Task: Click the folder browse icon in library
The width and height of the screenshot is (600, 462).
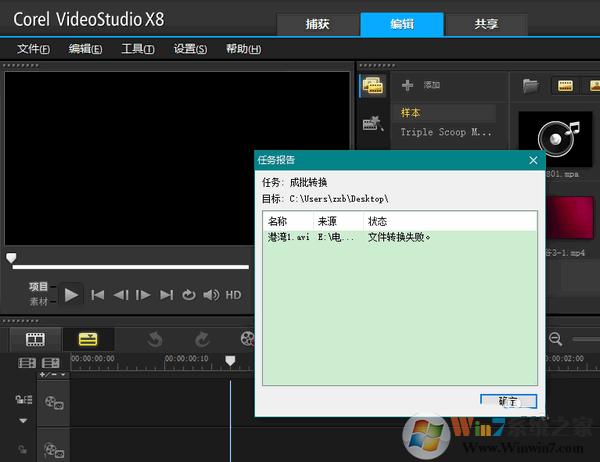Action: click(531, 85)
